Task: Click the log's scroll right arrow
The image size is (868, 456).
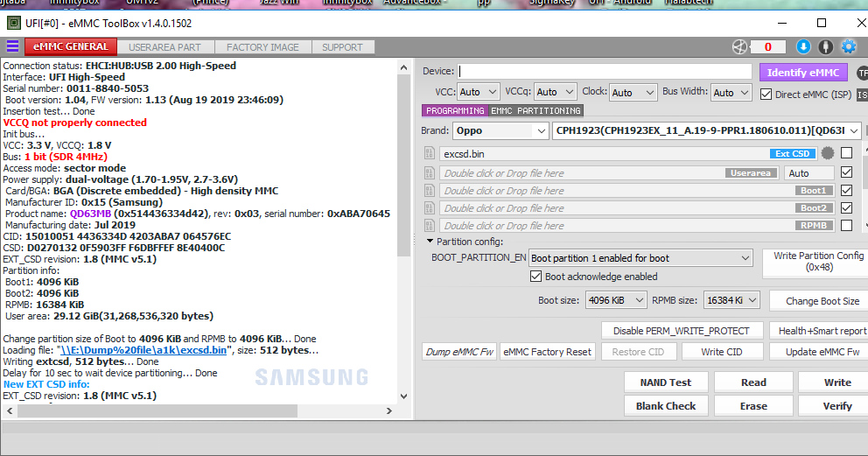Action: point(389,411)
